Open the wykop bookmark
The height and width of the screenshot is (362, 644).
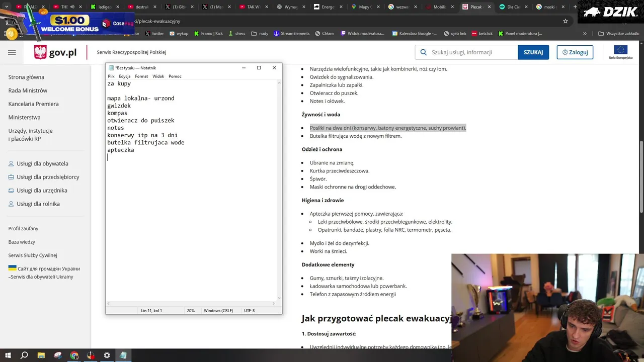pos(179,33)
